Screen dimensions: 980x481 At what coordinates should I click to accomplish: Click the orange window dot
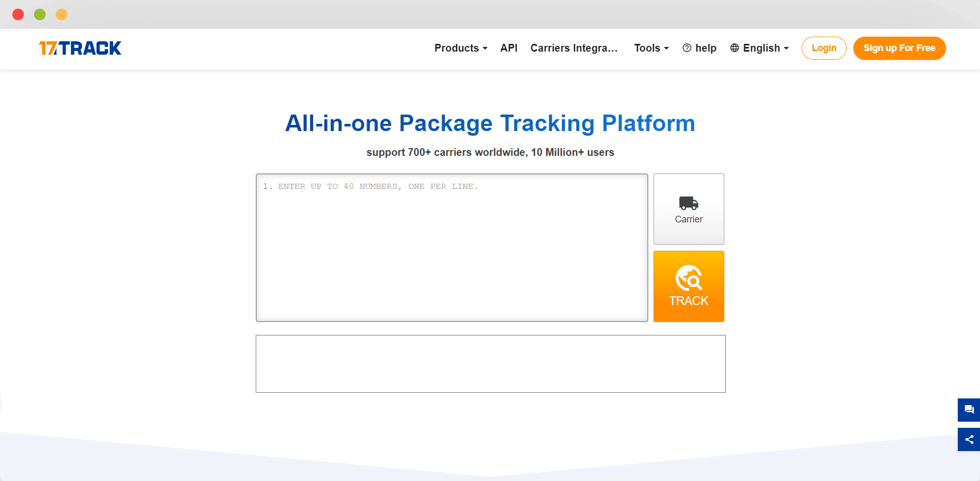(x=61, y=14)
